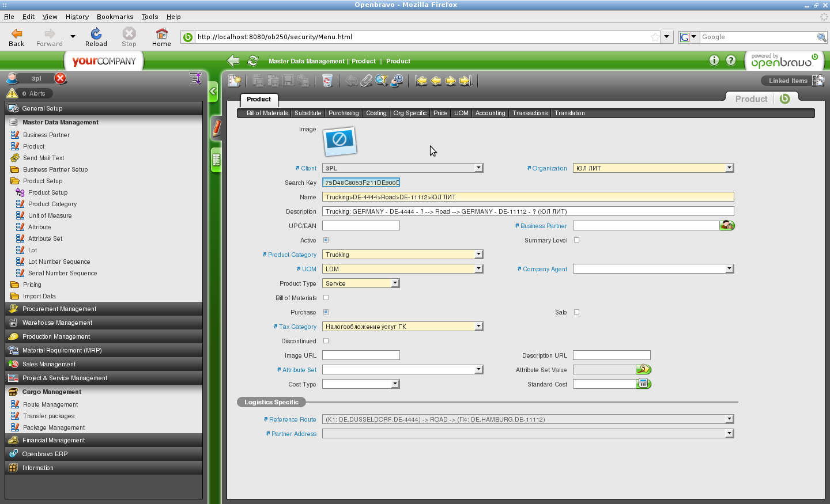Click the Linked Items button

coord(787,81)
